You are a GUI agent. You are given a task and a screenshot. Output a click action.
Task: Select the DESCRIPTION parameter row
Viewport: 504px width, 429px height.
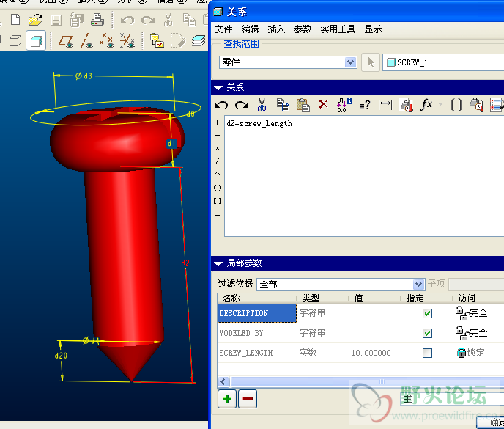click(360, 313)
